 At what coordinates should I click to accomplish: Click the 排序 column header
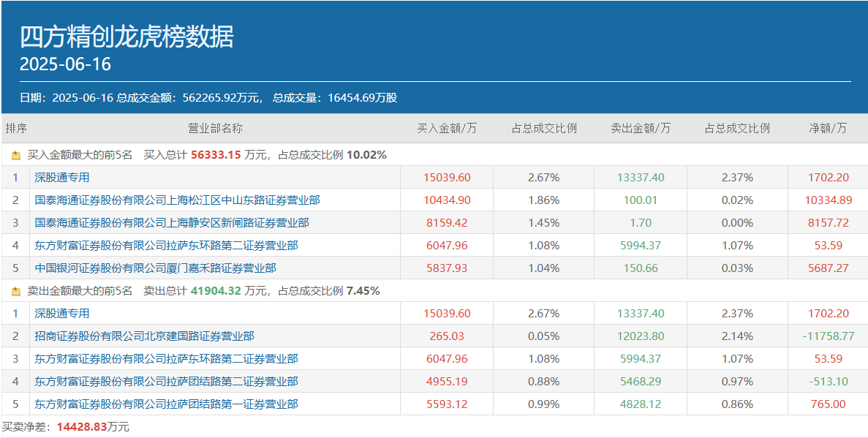[x=16, y=129]
